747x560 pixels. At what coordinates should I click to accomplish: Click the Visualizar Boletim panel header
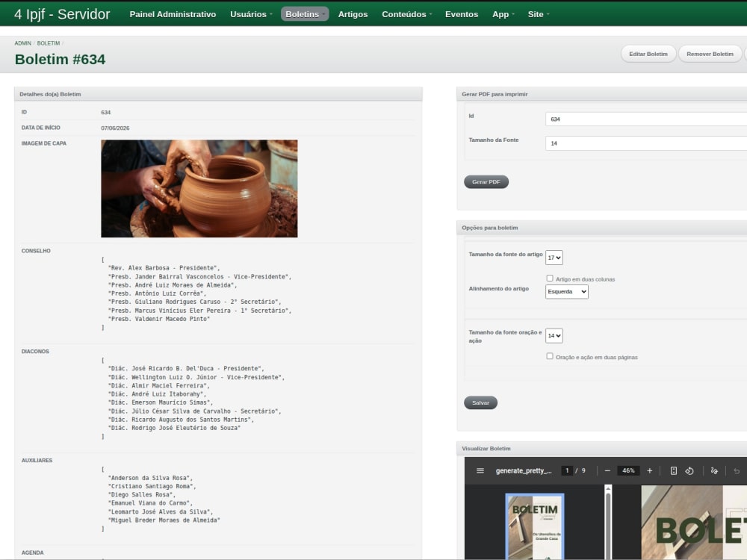(x=601, y=449)
